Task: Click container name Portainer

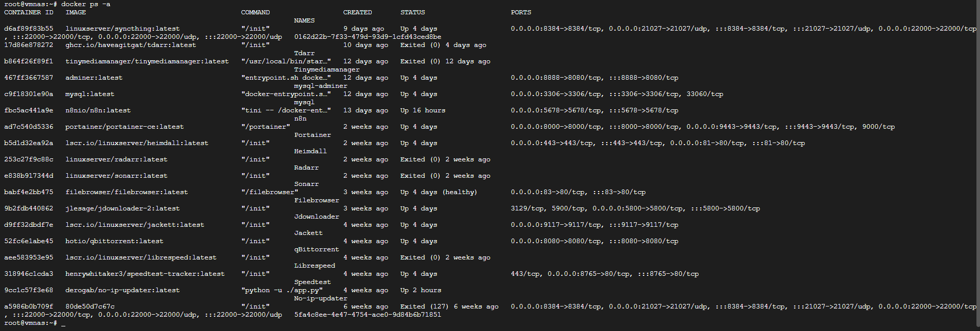Action: click(x=313, y=135)
